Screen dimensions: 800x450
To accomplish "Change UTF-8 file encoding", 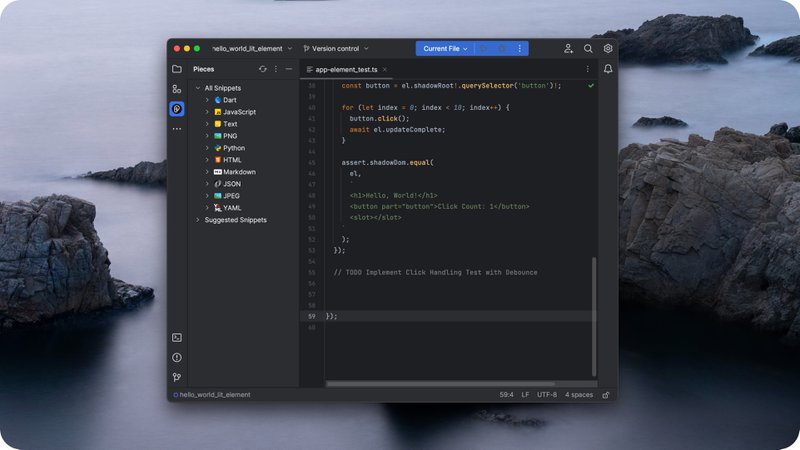I will click(546, 395).
